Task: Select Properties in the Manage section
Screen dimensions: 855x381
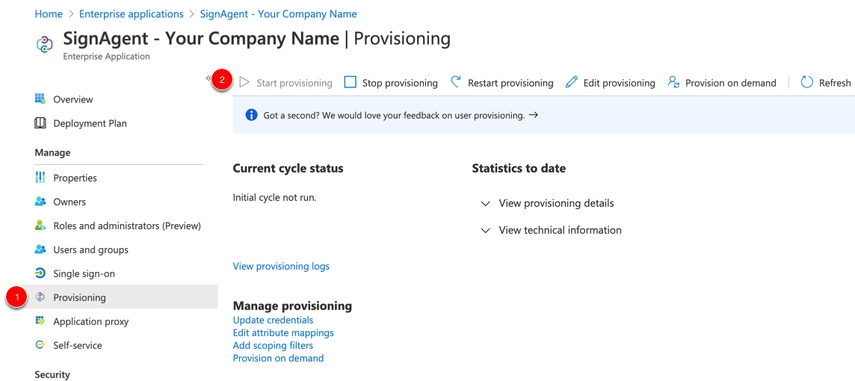Action: point(75,178)
